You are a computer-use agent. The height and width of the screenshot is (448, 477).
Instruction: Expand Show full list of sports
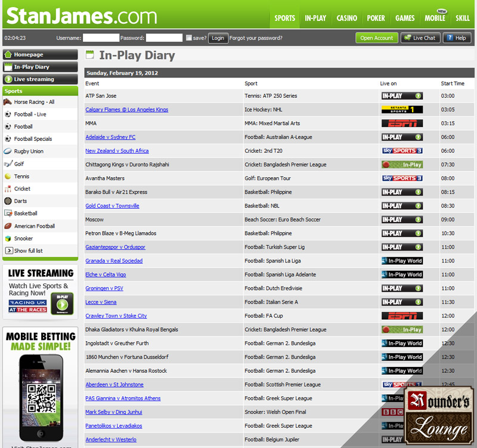pyautogui.click(x=24, y=251)
